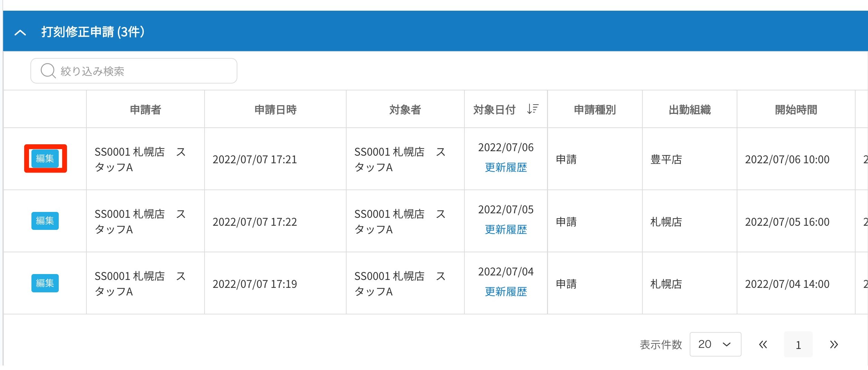Open 更新履歴 link for 2022/07/05
This screenshot has height=370, width=868.
point(506,230)
